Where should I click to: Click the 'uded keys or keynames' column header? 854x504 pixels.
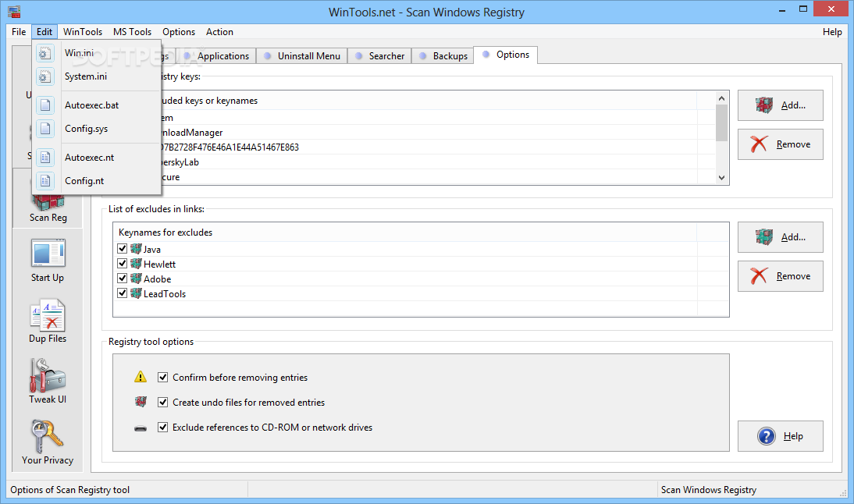(x=429, y=101)
